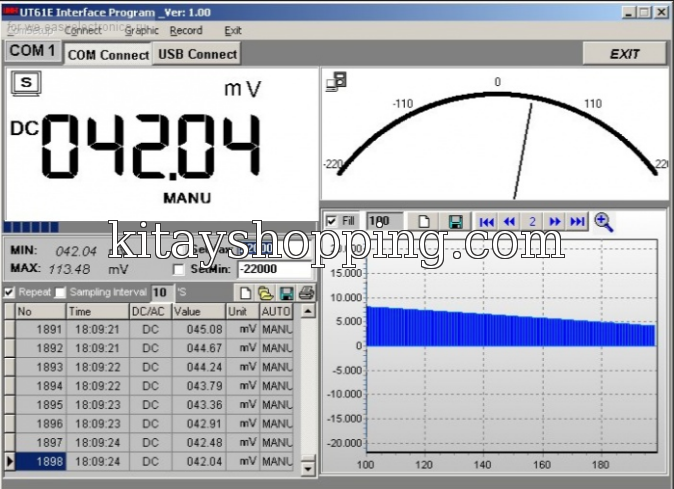674x489 pixels.
Task: Go to previous graph page
Action: 509,222
